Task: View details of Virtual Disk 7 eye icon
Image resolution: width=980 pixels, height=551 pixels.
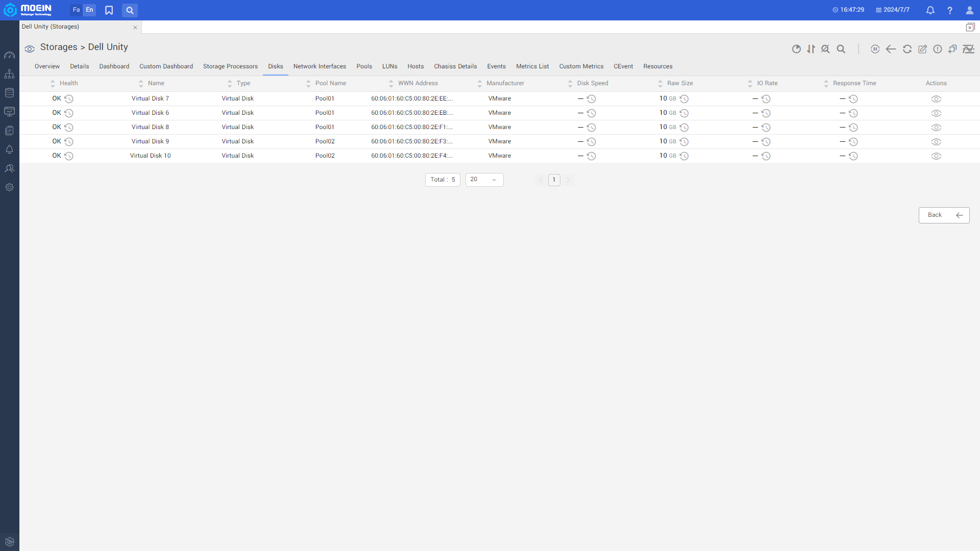Action: click(936, 99)
